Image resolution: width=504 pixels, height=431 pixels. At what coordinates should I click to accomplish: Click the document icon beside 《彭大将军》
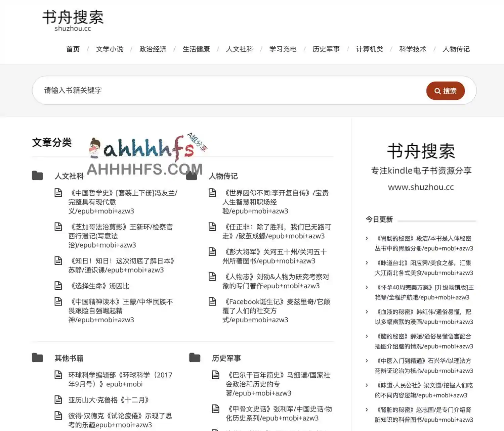(212, 251)
